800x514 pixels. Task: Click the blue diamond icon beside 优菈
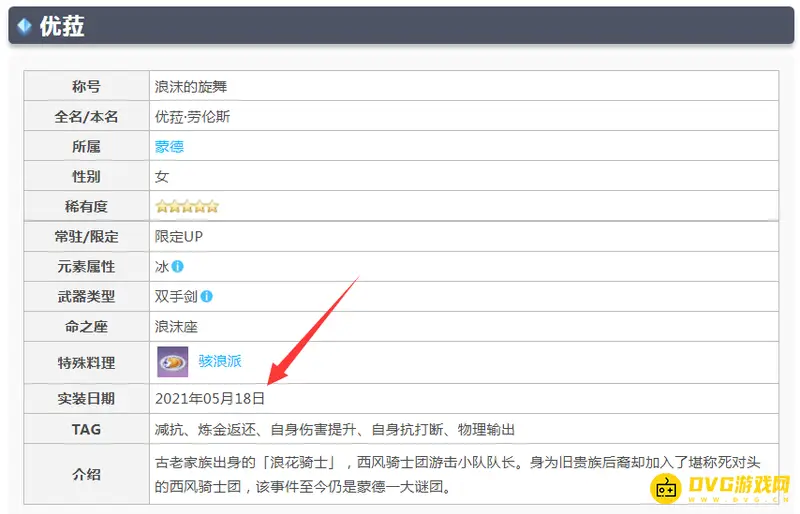point(24,26)
